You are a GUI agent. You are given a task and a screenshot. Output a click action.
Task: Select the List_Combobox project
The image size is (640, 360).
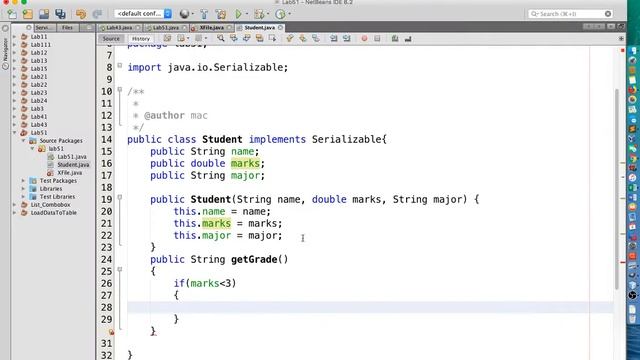[x=50, y=204]
